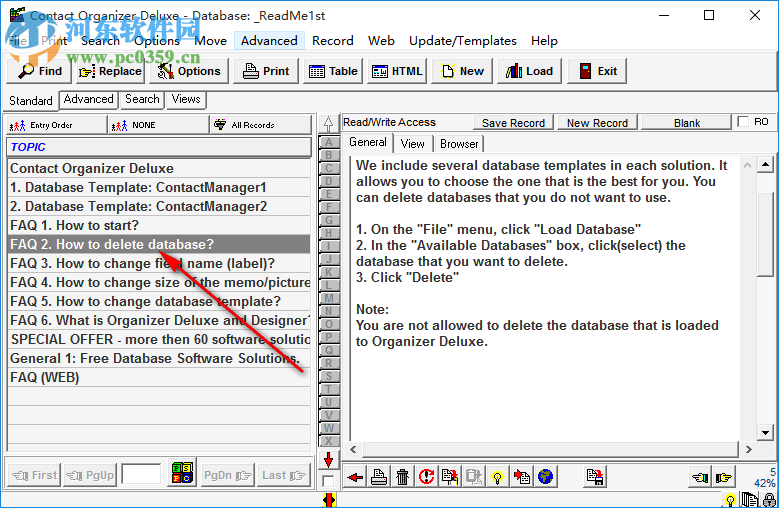Click the Find toolbar button

pyautogui.click(x=39, y=71)
